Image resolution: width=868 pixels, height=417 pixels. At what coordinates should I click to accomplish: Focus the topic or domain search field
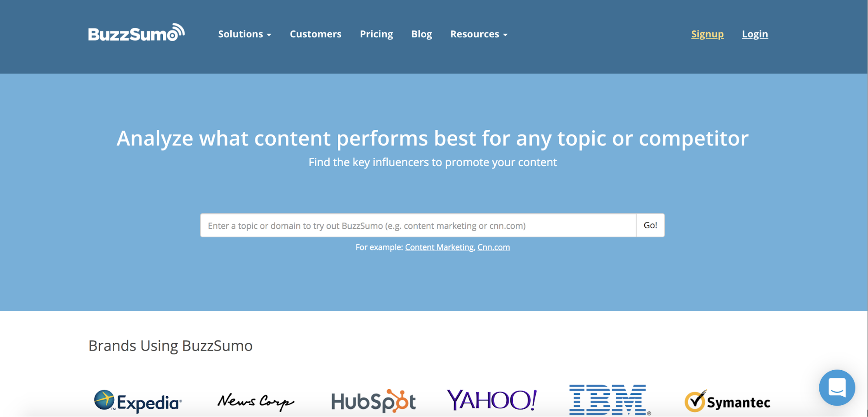418,226
